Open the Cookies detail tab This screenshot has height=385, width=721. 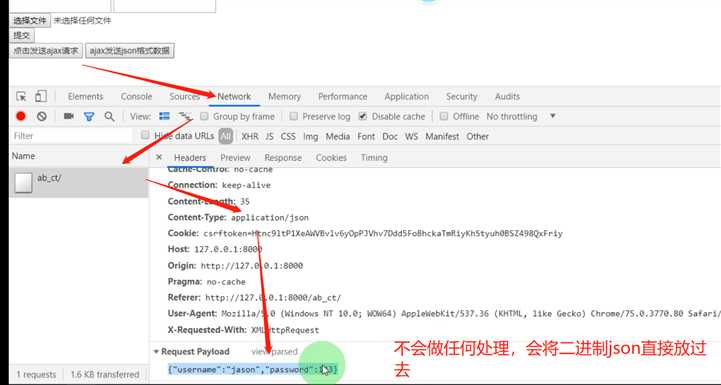pyautogui.click(x=332, y=157)
